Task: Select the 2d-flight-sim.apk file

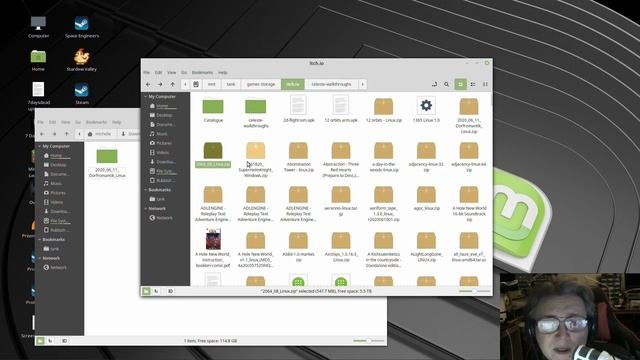Action: coord(298,109)
